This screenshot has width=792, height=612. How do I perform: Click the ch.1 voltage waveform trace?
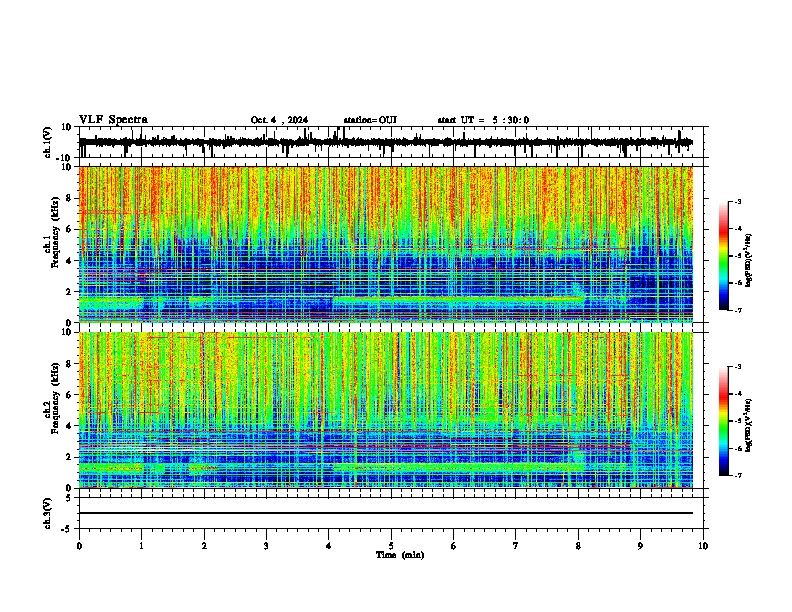pyautogui.click(x=386, y=142)
